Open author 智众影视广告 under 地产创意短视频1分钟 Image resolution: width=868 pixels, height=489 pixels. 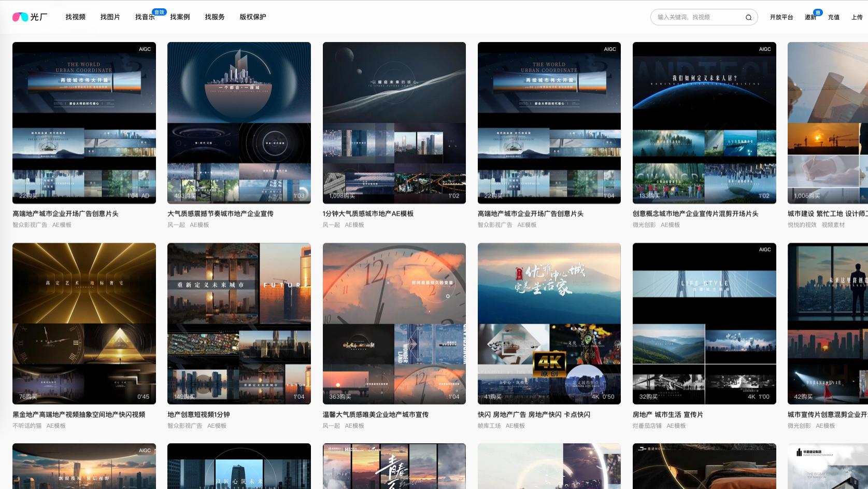pos(185,426)
